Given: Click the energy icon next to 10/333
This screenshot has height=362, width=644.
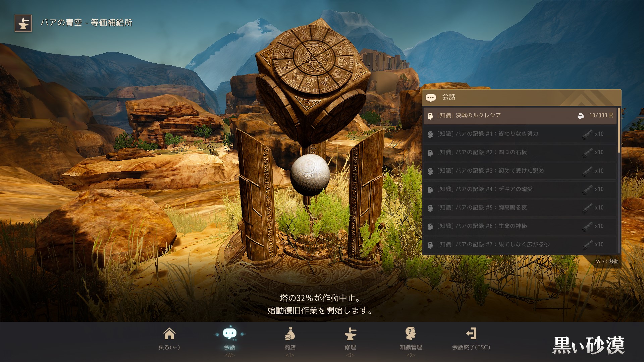Looking at the screenshot, I should point(581,116).
